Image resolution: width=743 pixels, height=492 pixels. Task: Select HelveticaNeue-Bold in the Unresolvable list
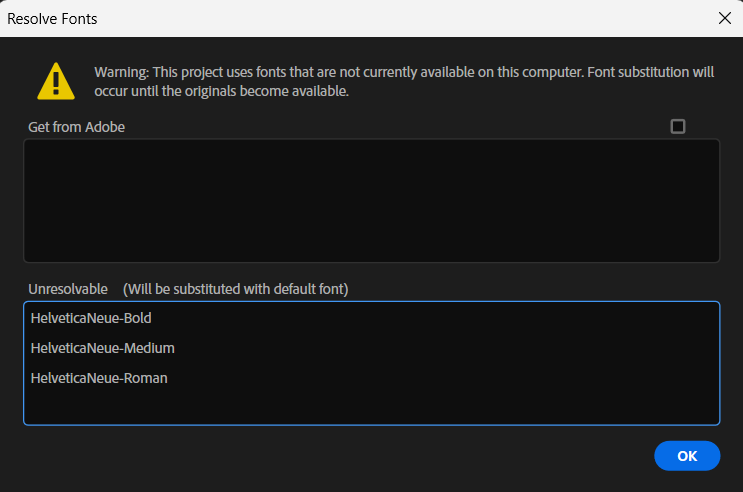pos(91,318)
